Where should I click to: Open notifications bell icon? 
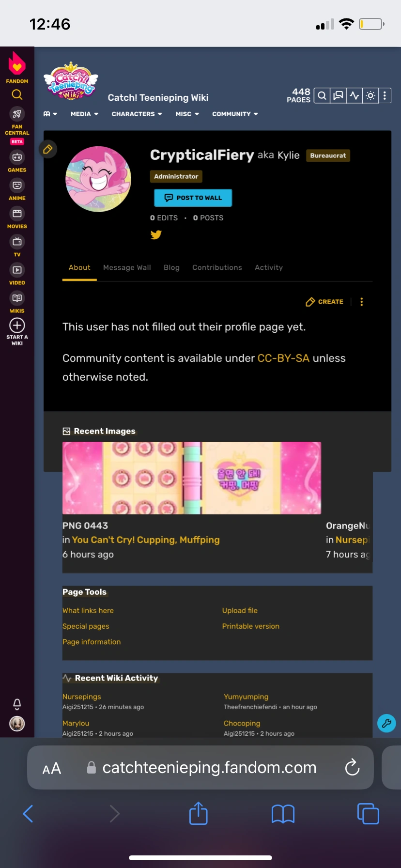click(x=17, y=704)
